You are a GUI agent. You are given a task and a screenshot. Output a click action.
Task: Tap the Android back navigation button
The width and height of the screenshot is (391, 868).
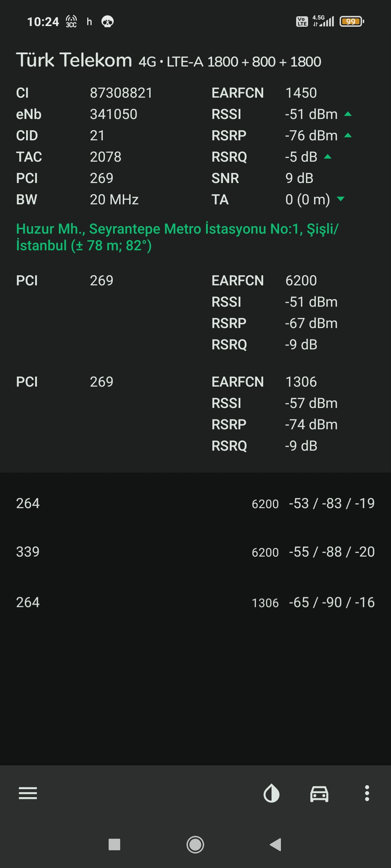coord(276,844)
